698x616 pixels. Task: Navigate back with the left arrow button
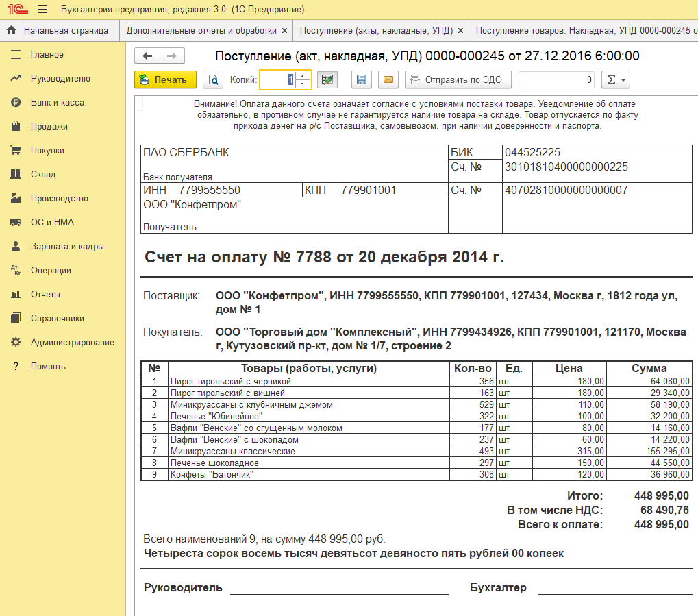(x=147, y=56)
